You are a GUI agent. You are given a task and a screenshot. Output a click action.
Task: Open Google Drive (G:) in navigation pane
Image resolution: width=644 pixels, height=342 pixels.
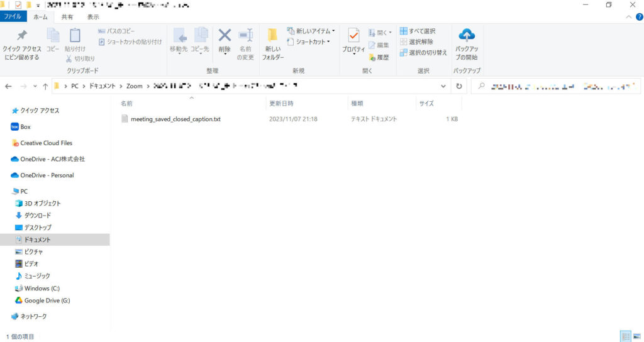(47, 301)
